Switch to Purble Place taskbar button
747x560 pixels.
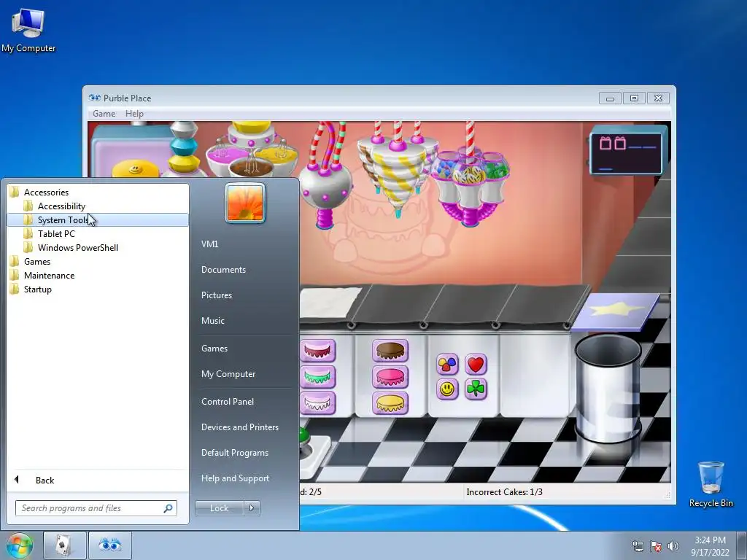tap(109, 545)
